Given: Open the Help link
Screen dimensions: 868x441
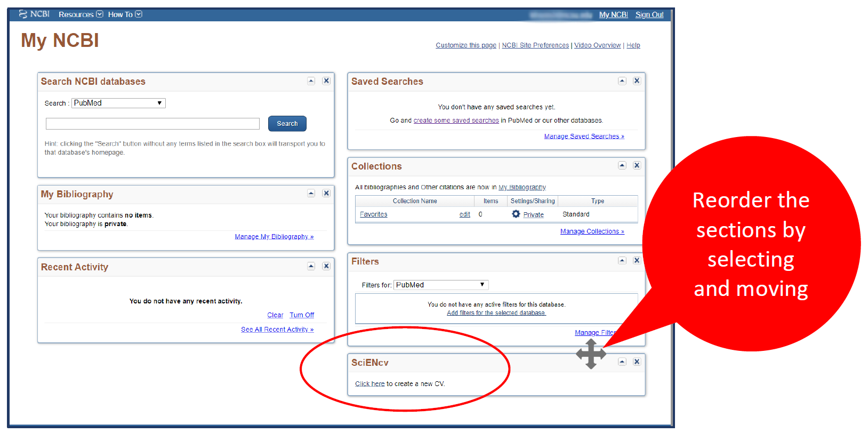Looking at the screenshot, I should click(633, 45).
